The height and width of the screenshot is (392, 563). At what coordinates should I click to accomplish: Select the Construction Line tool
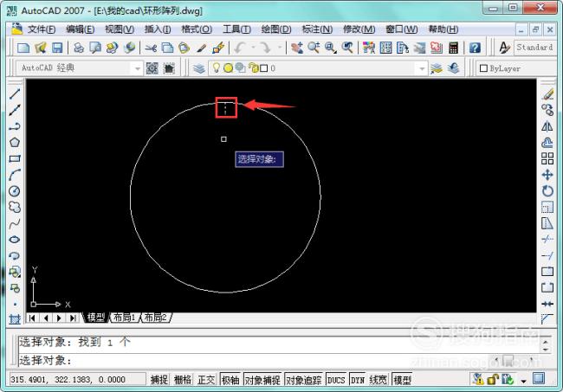15,110
